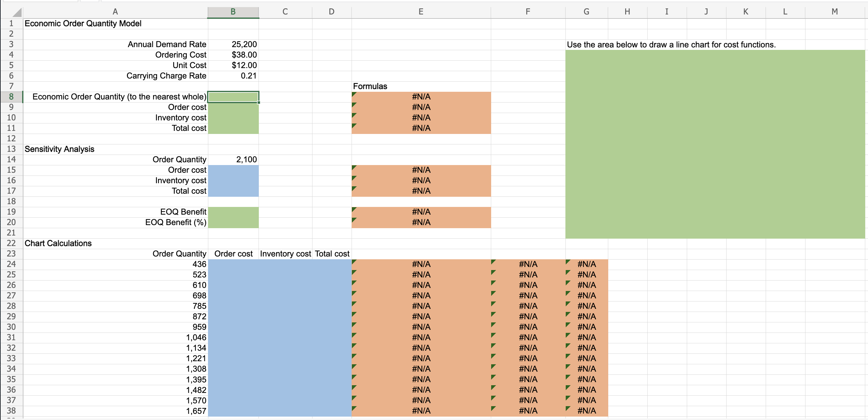Click the #N/A formula cell in row 8
The image size is (868, 420).
(421, 97)
